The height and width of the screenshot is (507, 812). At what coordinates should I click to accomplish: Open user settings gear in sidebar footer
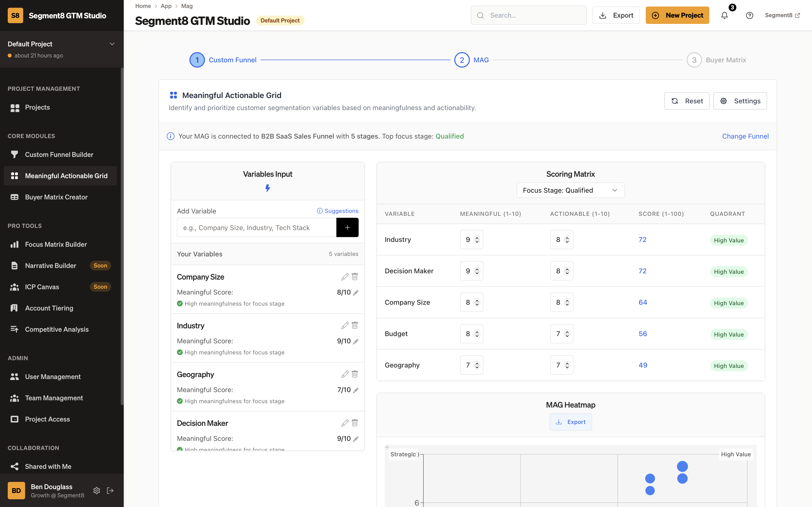click(97, 491)
